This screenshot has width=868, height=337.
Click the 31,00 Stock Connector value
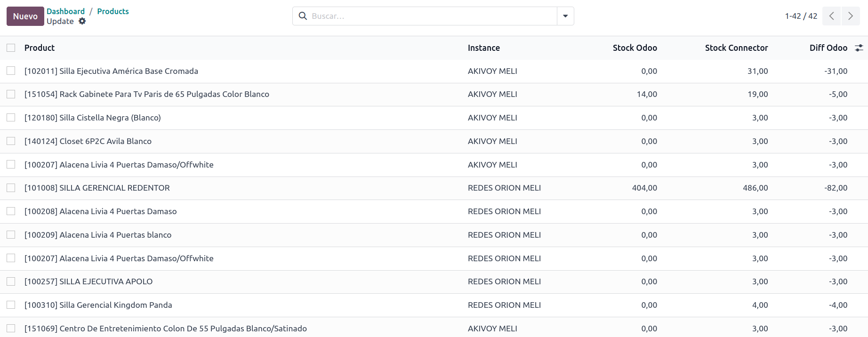tap(758, 71)
